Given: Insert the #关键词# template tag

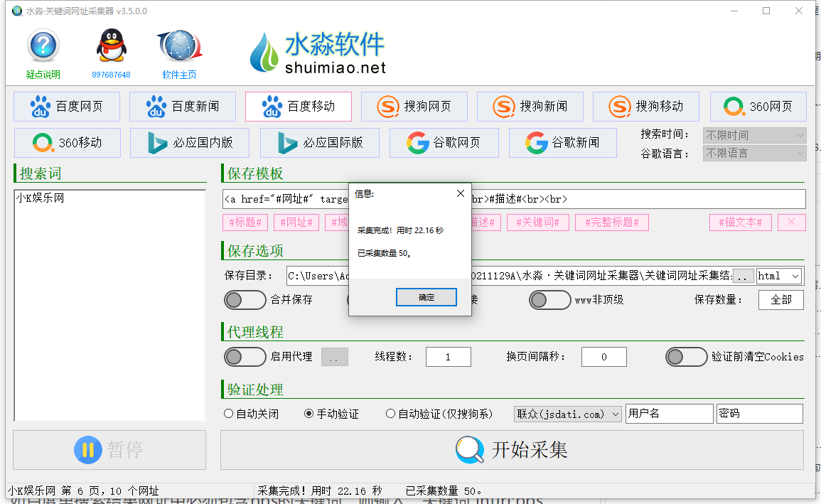Looking at the screenshot, I should click(x=538, y=222).
